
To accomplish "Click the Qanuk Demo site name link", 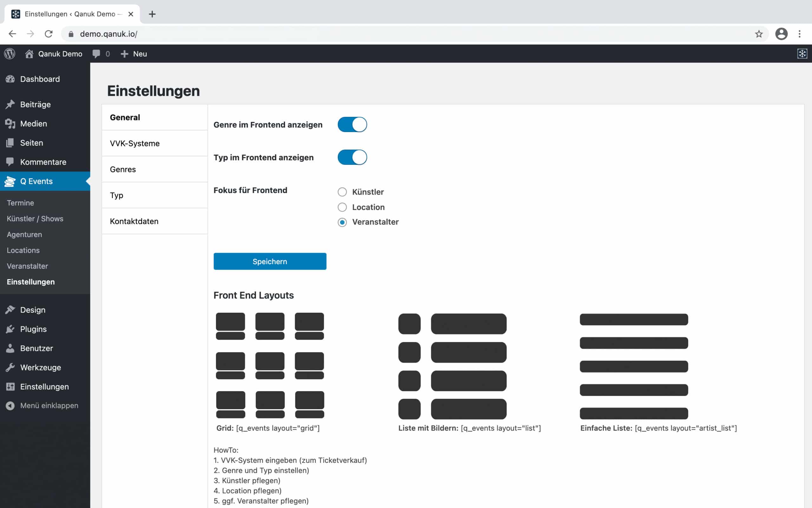I will 60,54.
